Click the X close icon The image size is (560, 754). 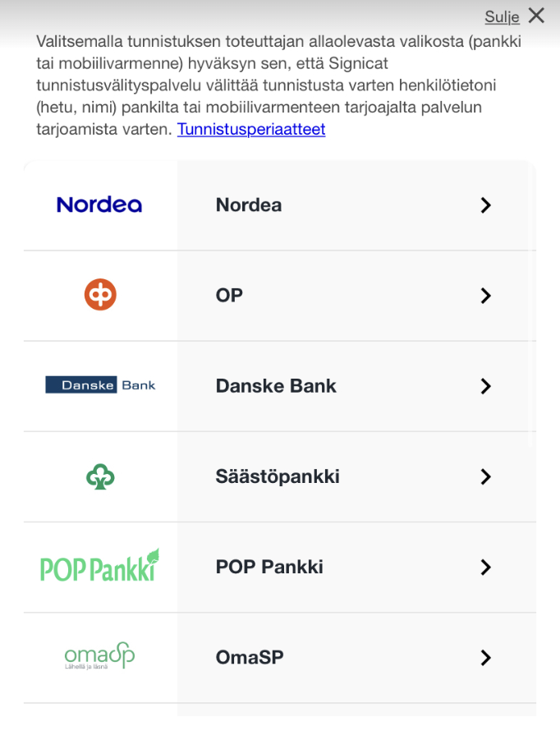(536, 15)
